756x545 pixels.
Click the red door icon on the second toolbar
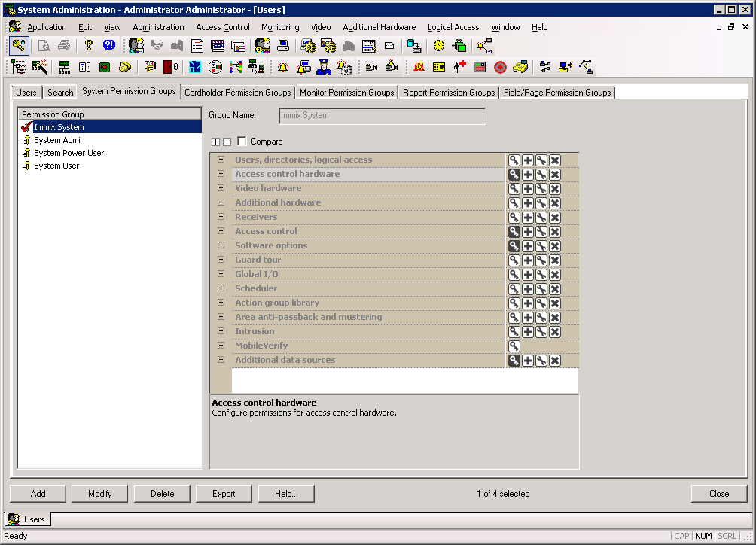click(170, 68)
